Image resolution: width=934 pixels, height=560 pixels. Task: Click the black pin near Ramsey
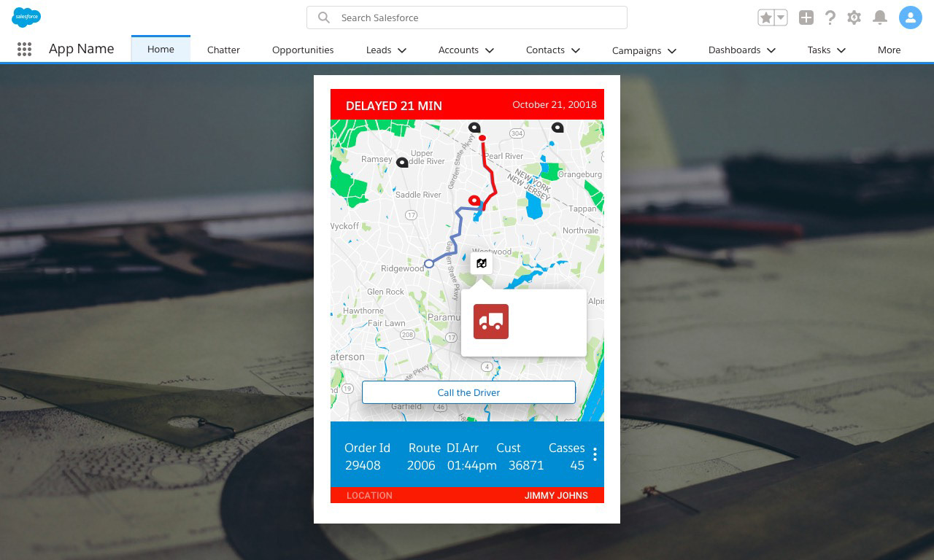[401, 163]
